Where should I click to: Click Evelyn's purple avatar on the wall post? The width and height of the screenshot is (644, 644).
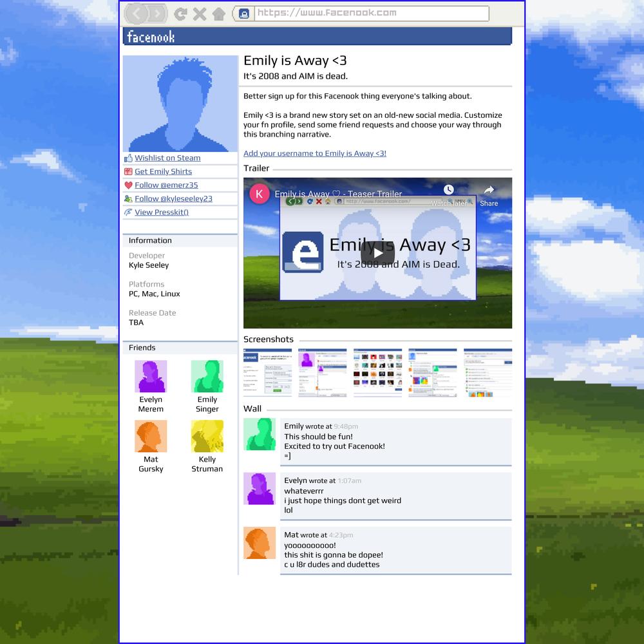260,489
